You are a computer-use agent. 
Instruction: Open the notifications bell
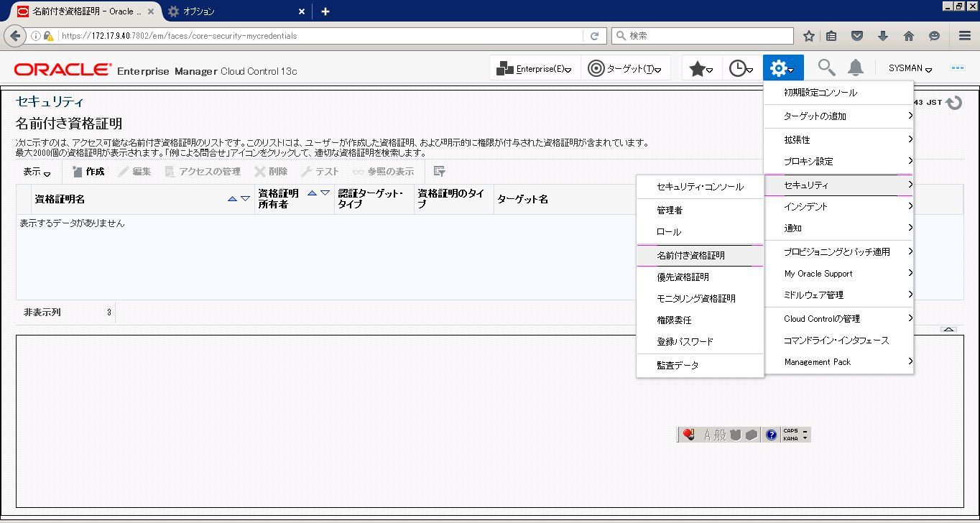(x=856, y=68)
